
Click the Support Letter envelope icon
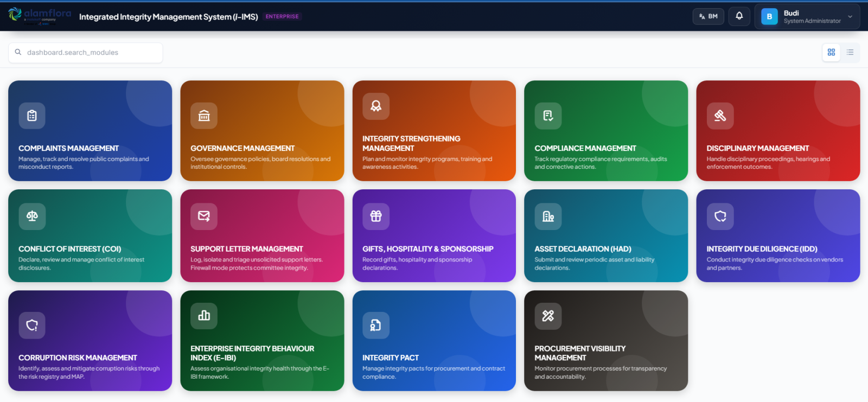(x=204, y=216)
